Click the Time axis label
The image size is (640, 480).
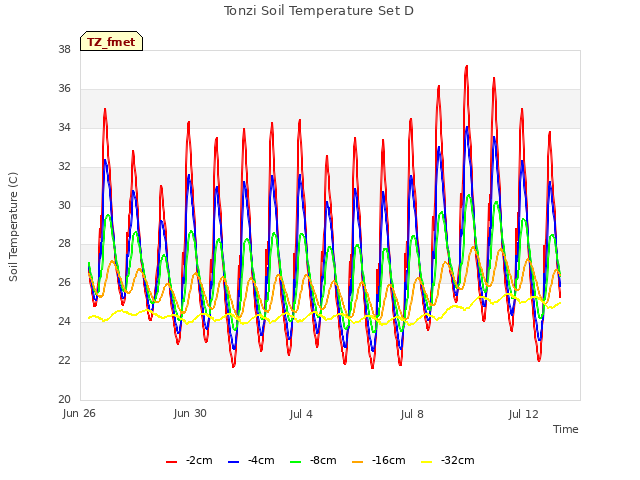(x=566, y=429)
